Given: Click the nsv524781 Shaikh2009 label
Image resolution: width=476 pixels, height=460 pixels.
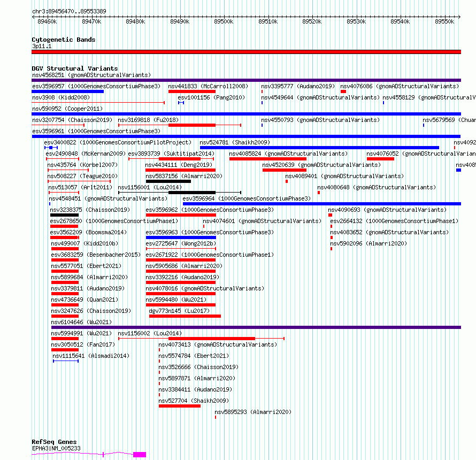Looking at the screenshot, I should [235, 142].
